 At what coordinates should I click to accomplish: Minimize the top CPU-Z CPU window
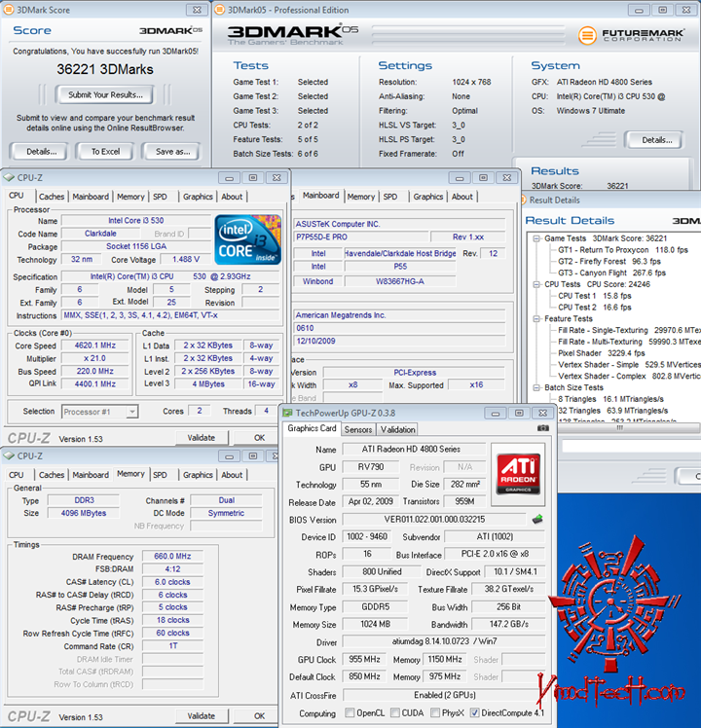(x=229, y=178)
